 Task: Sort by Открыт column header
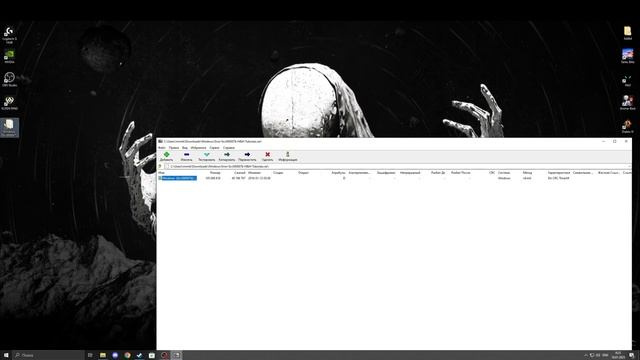pyautogui.click(x=304, y=173)
